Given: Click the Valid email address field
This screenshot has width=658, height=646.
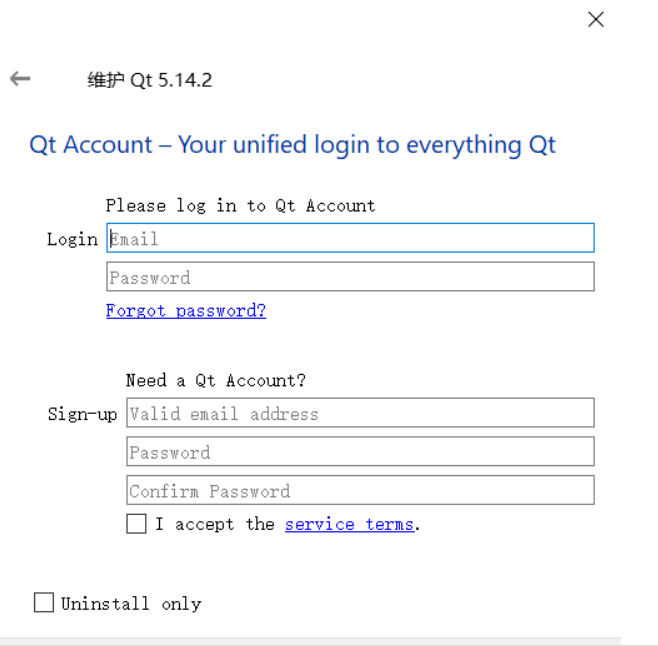Looking at the screenshot, I should point(360,413).
